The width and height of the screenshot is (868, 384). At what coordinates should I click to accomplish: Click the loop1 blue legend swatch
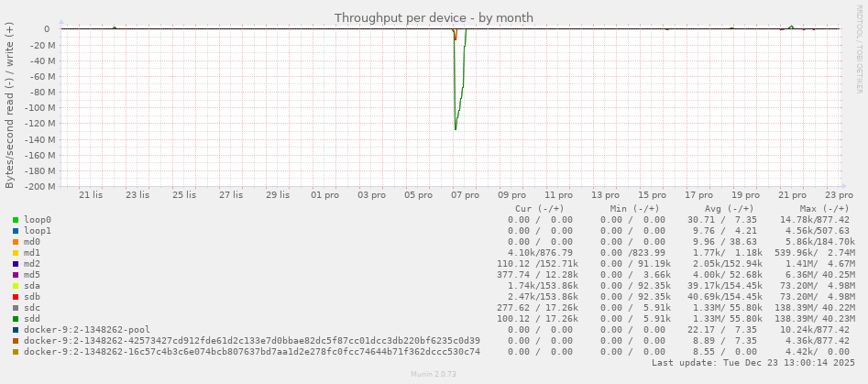coord(16,231)
